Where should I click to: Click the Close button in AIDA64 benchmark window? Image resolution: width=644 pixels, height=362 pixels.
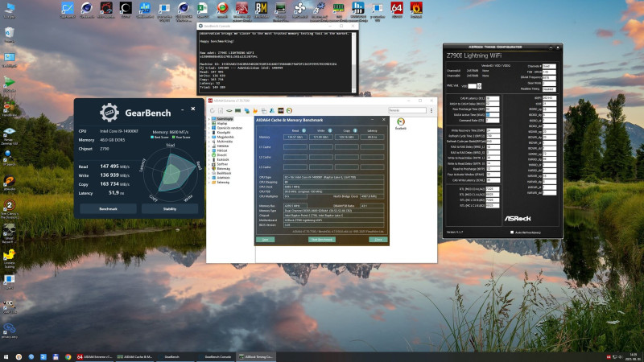click(378, 239)
